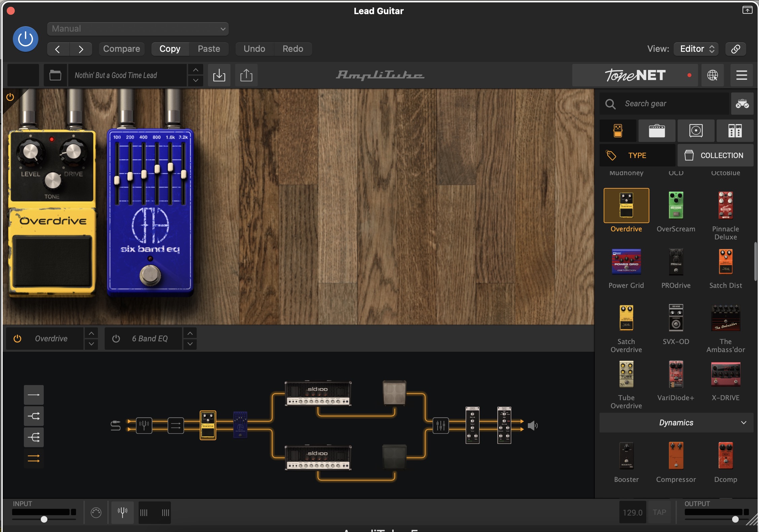Step preset down arrow beside preset name
Image resolution: width=759 pixels, height=532 pixels.
point(195,81)
